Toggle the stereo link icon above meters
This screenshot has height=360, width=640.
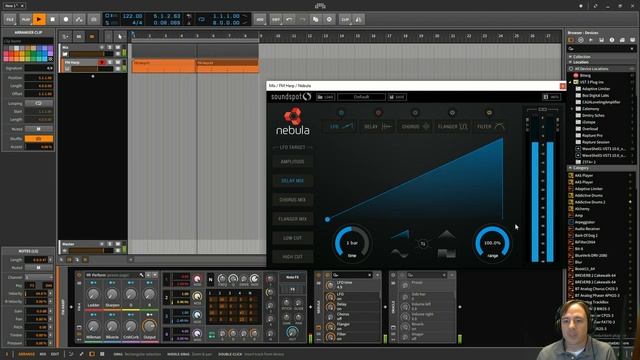[542, 109]
